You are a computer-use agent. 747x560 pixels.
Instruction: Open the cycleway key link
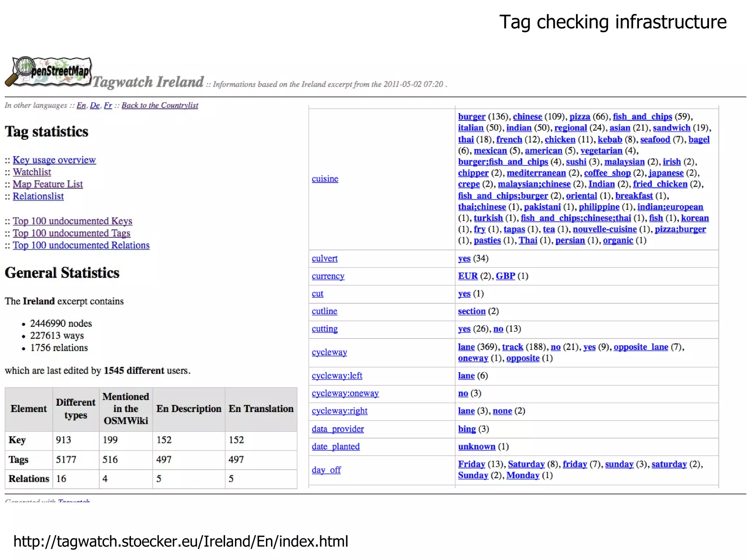[329, 352]
